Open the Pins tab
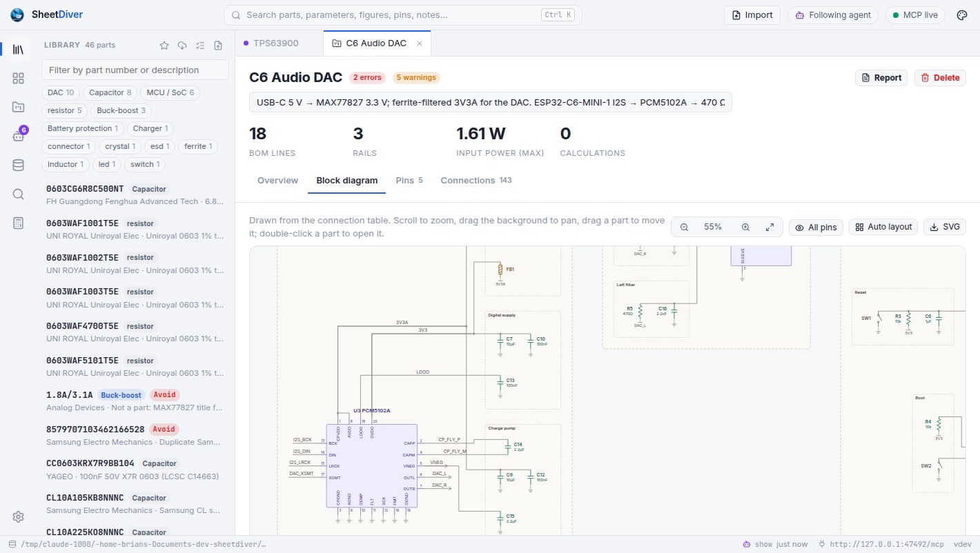The image size is (980, 553). pyautogui.click(x=409, y=181)
